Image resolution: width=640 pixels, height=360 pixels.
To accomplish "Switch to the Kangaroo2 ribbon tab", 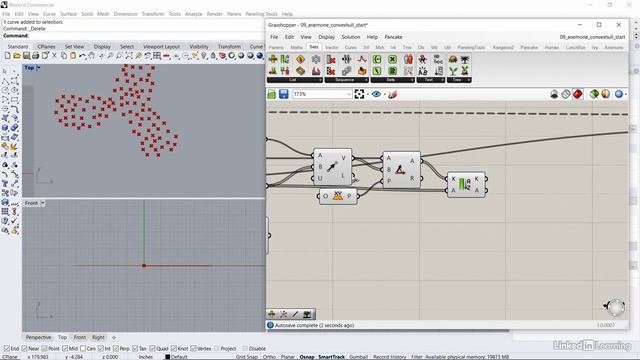I will click(x=503, y=47).
